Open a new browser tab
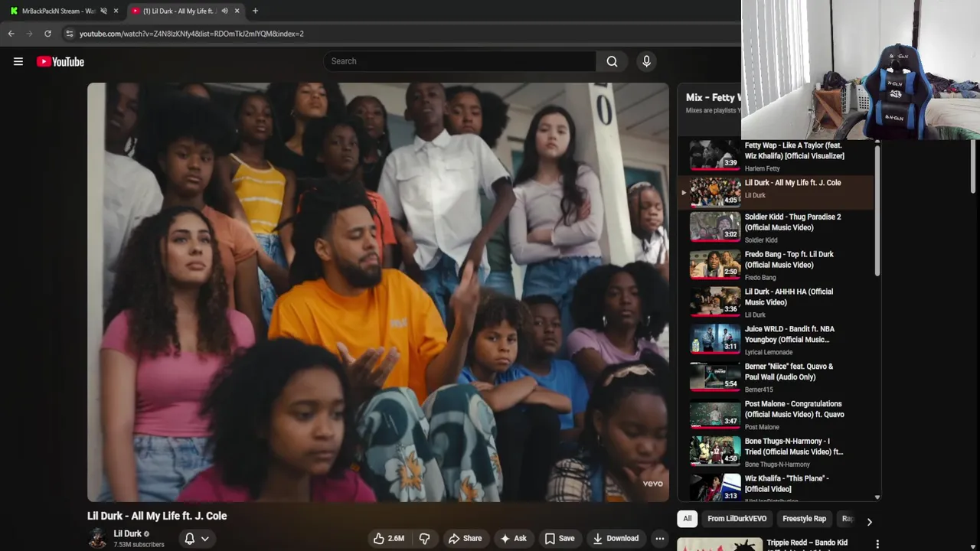The height and width of the screenshot is (551, 980). click(x=255, y=11)
